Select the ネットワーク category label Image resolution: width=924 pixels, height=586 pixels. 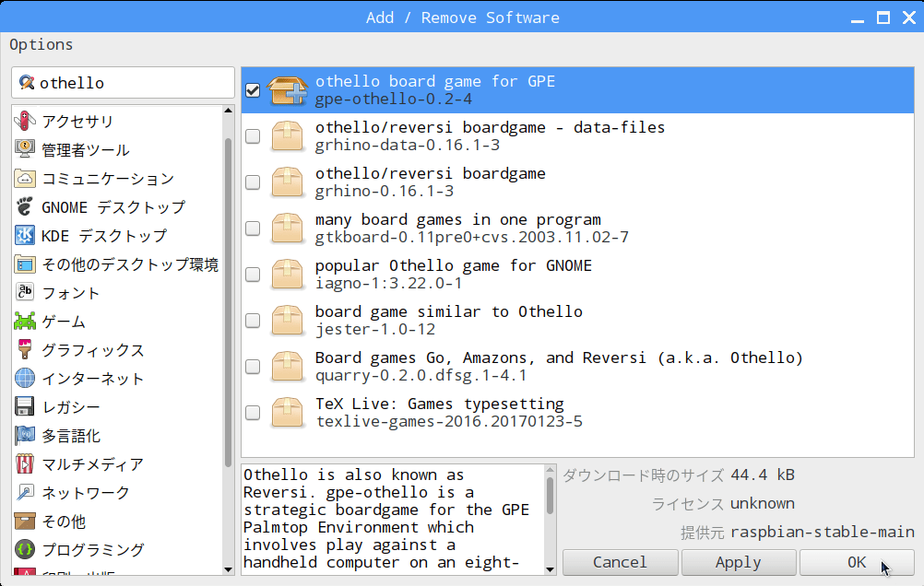(86, 493)
